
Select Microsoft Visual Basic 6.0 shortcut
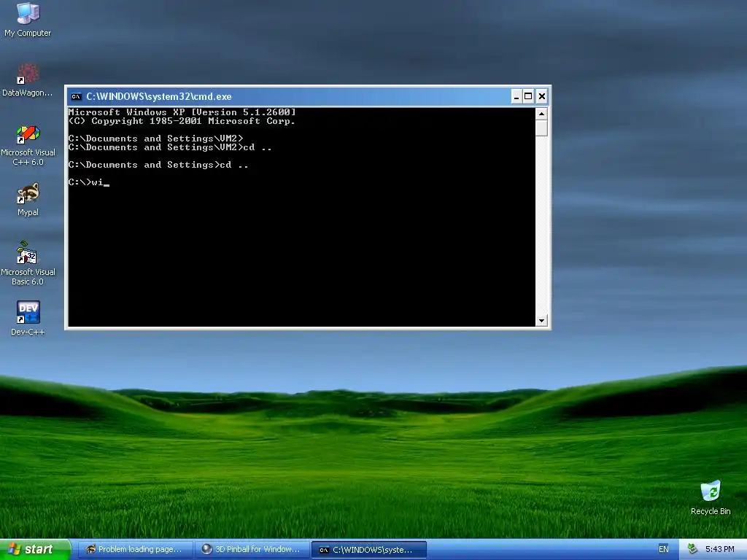28,263
